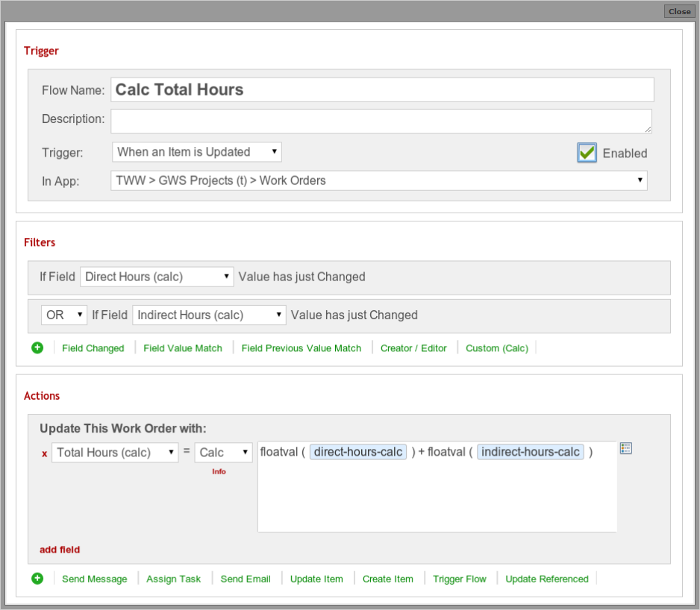Uncheck the Enabled checkbox
Image resolution: width=700 pixels, height=610 pixels.
tap(587, 153)
